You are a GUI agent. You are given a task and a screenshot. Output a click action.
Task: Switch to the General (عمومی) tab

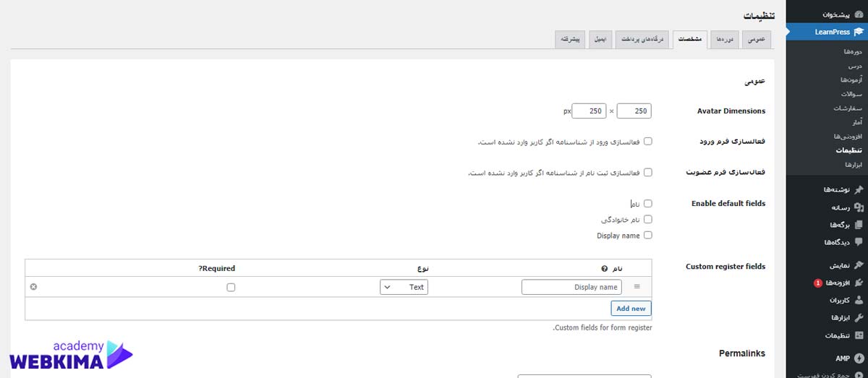(x=756, y=40)
